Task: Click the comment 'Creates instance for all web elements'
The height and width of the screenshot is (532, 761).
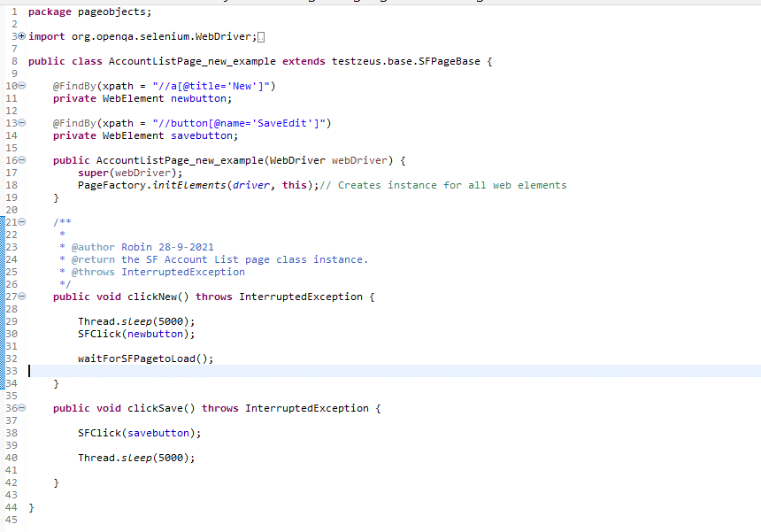Action: pyautogui.click(x=452, y=185)
